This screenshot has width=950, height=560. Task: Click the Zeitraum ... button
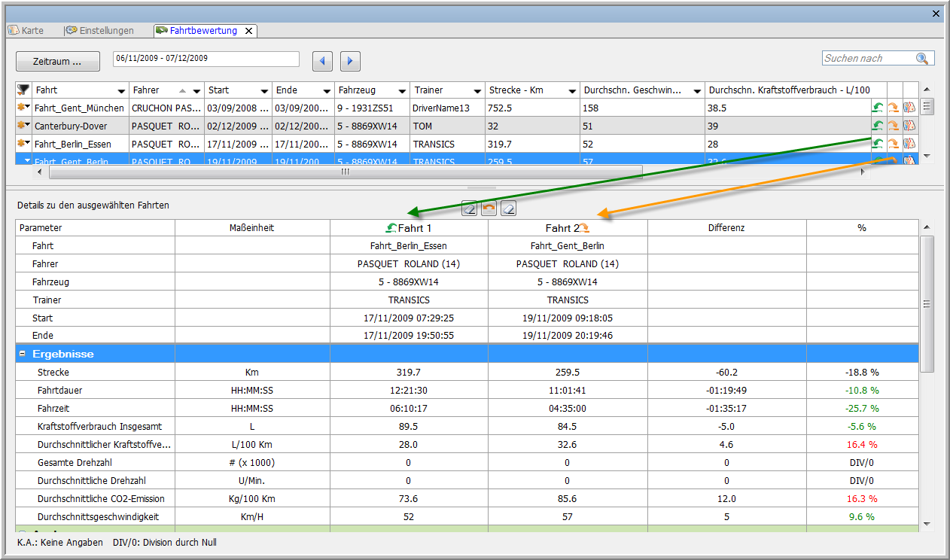[57, 61]
